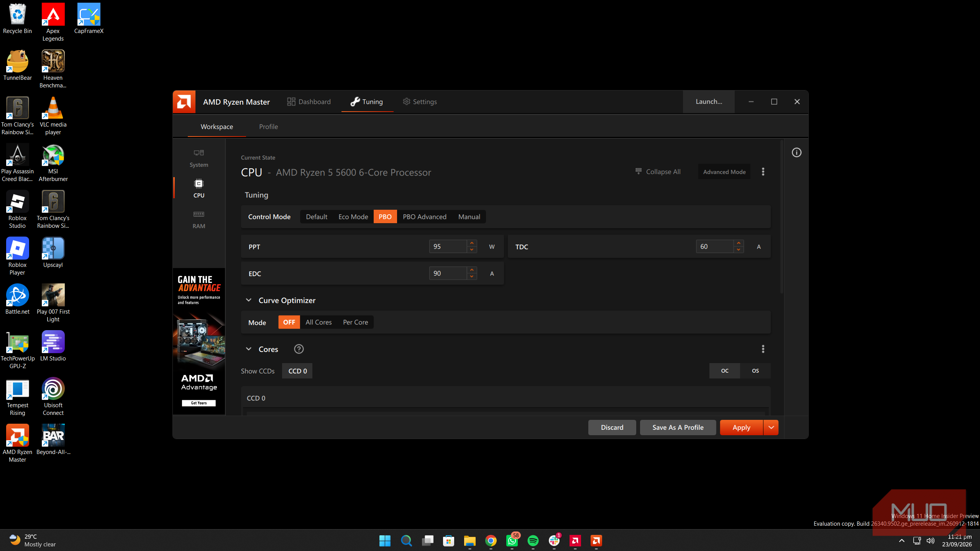Open MSI Afterburner desktop icon
This screenshot has width=980, height=551.
(x=53, y=163)
